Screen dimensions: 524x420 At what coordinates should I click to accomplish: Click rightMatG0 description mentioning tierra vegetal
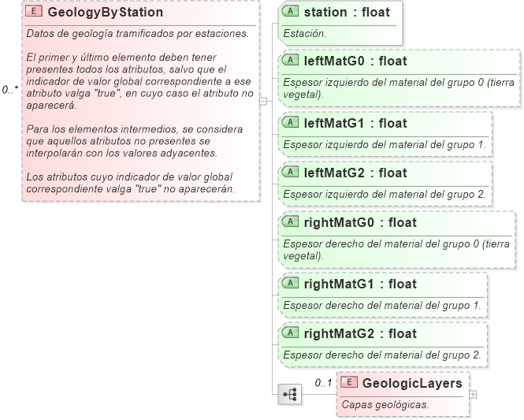(396, 250)
